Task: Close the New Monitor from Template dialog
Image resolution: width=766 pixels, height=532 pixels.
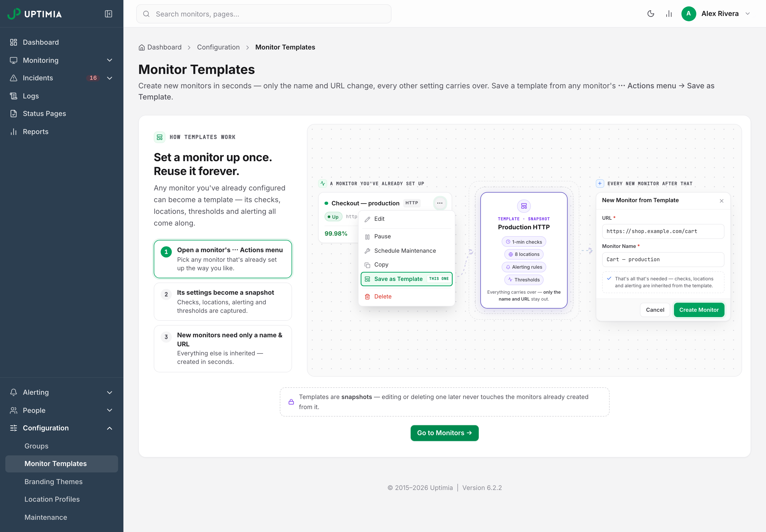Action: click(x=721, y=201)
